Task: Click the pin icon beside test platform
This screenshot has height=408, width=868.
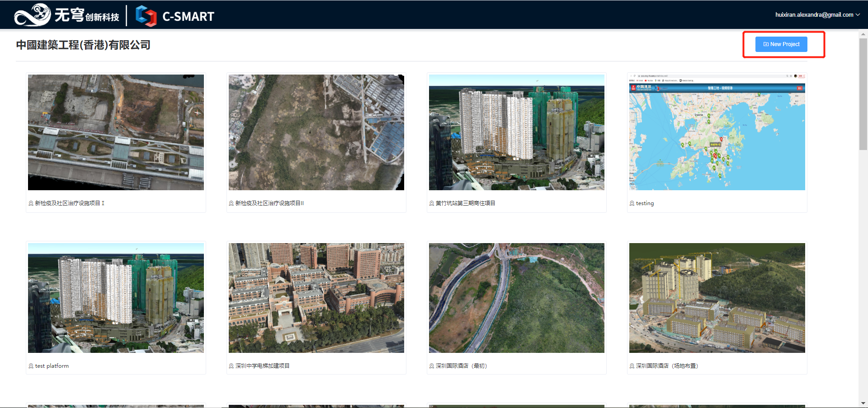Action: point(31,366)
